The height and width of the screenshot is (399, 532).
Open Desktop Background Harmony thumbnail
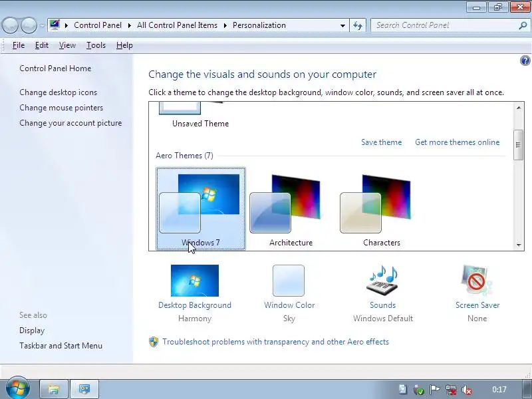[195, 281]
